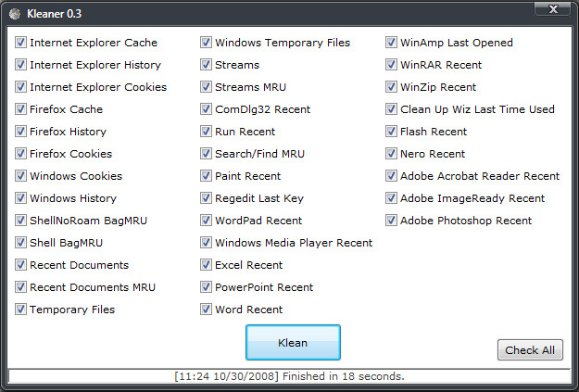579x392 pixels.
Task: Click the Klean button
Action: 293,343
